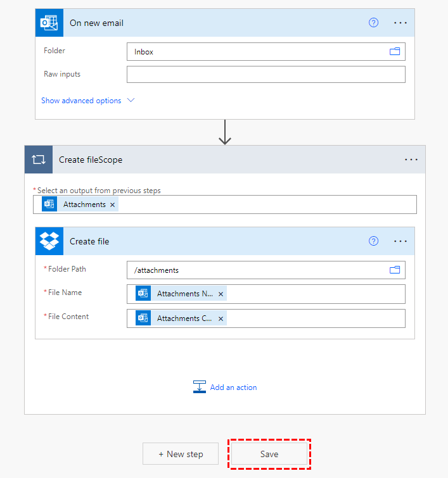Click the loop icon on the Create fileScope header
This screenshot has height=478, width=448.
(x=39, y=160)
